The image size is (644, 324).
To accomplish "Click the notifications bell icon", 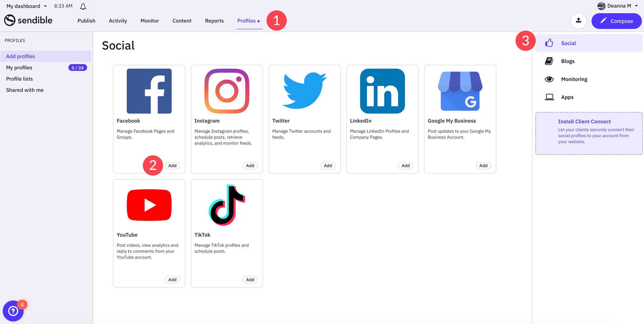I will 83,6.
